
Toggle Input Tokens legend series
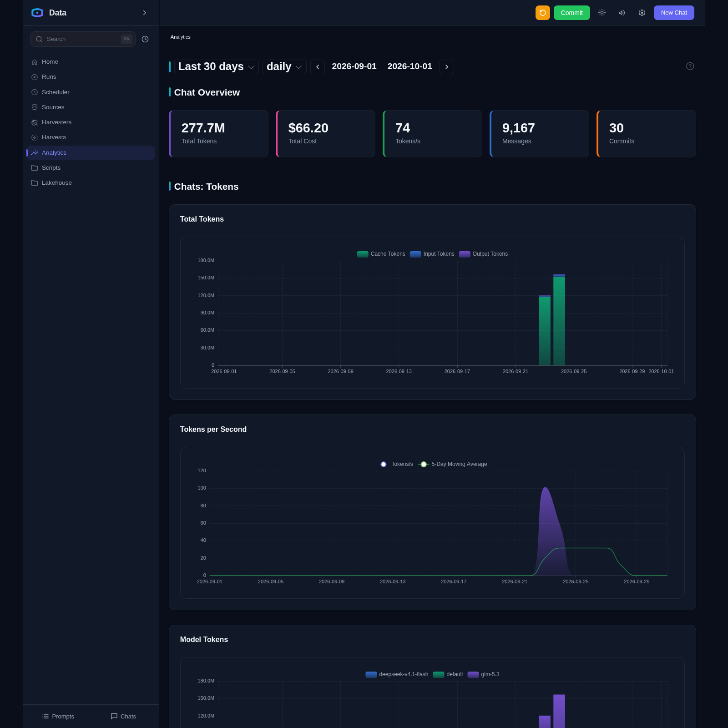pyautogui.click(x=432, y=254)
